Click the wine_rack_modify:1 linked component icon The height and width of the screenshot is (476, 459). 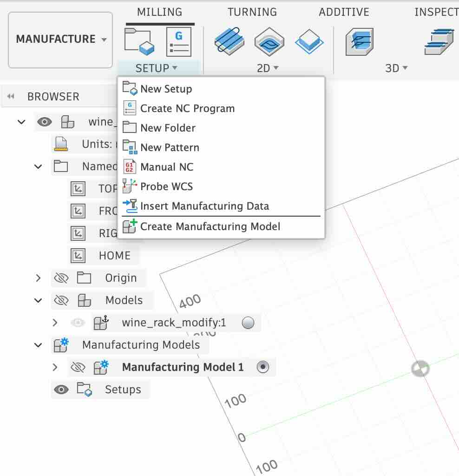(101, 323)
